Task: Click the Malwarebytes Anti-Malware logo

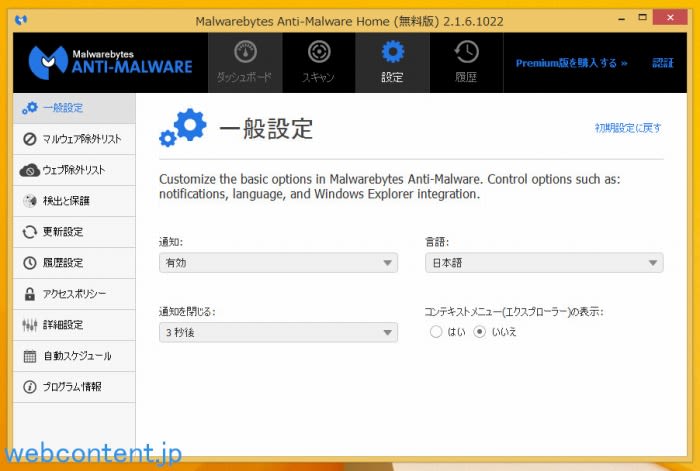Action: (x=110, y=61)
